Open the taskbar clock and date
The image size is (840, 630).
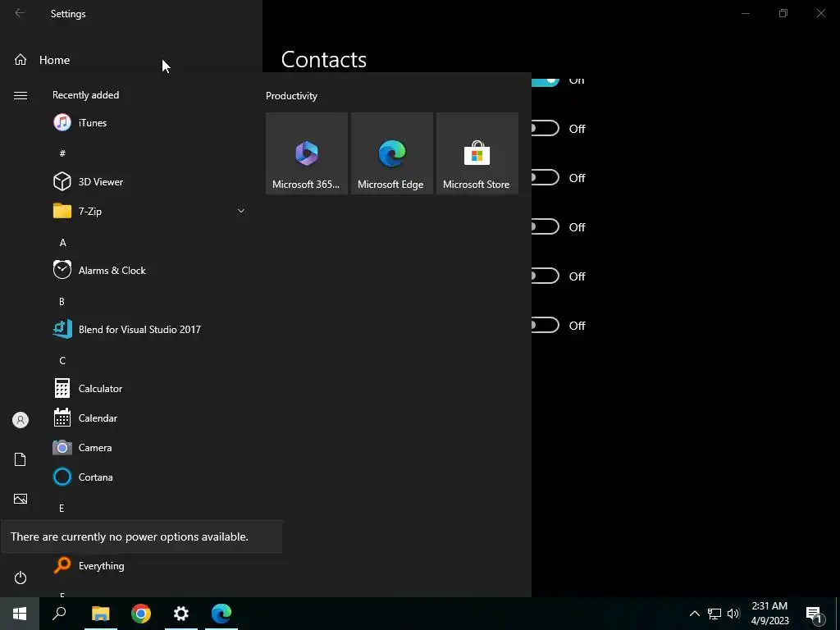tap(769, 614)
